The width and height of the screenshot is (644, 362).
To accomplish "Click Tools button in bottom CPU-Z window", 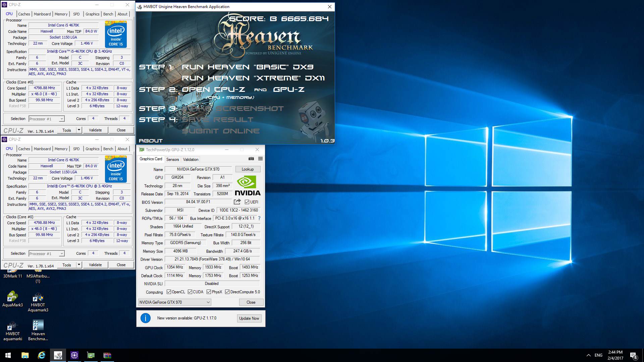I will (x=67, y=265).
